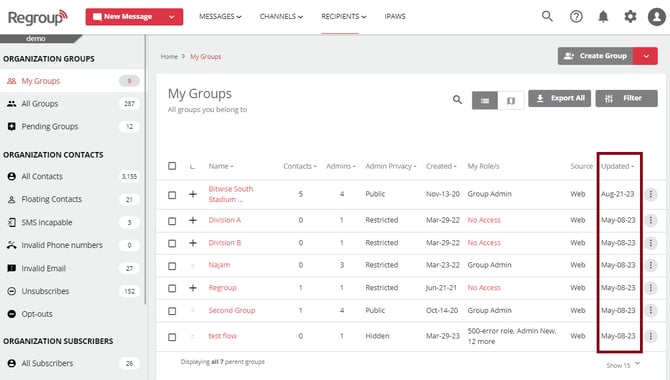Select All Groups in sidebar

(72, 104)
